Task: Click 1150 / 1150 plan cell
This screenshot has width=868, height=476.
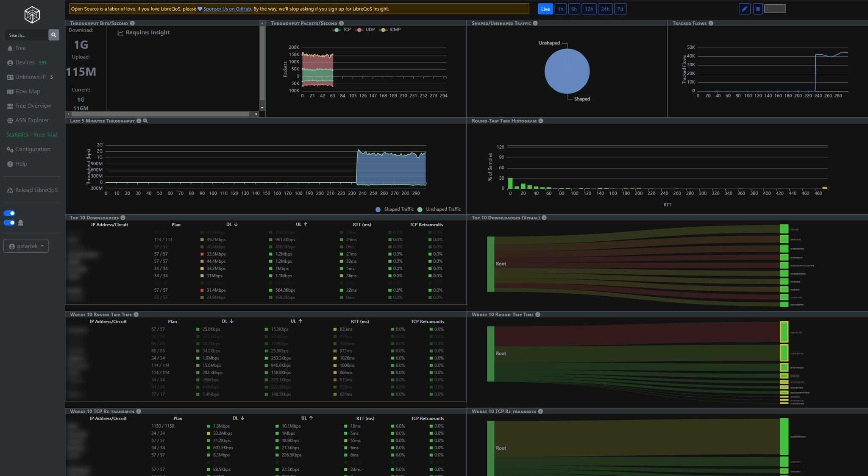Action: [163, 426]
